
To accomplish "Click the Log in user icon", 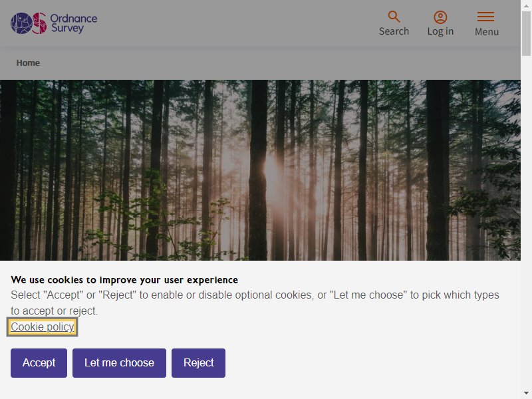I will (x=440, y=17).
